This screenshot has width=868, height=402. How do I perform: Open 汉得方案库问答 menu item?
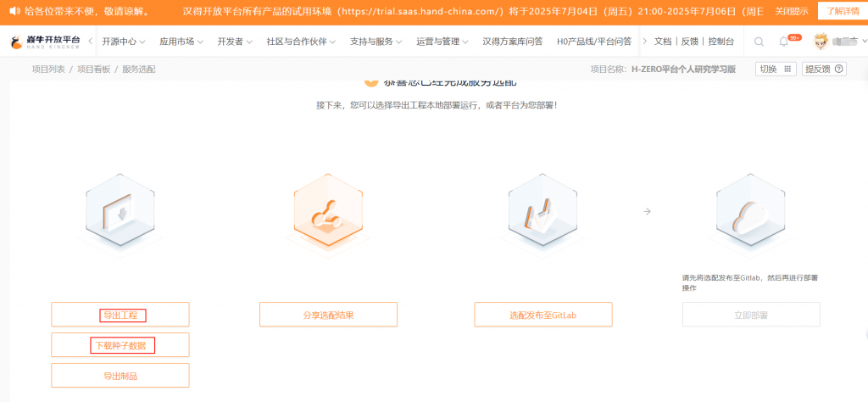point(513,42)
